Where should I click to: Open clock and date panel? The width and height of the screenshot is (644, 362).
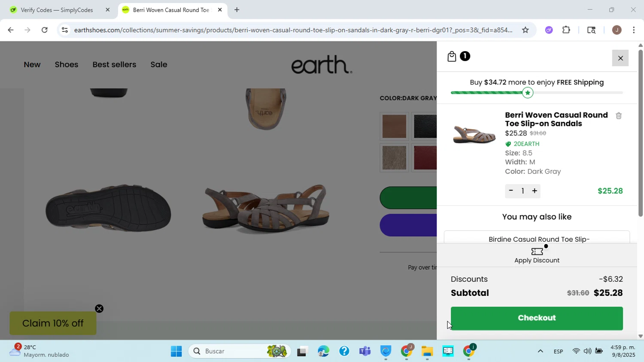tap(623, 351)
